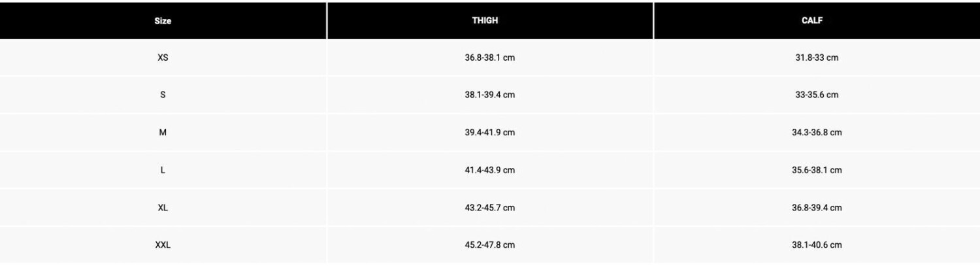
Task: Click thigh value 38.1-39.4 cm
Action: (x=489, y=95)
